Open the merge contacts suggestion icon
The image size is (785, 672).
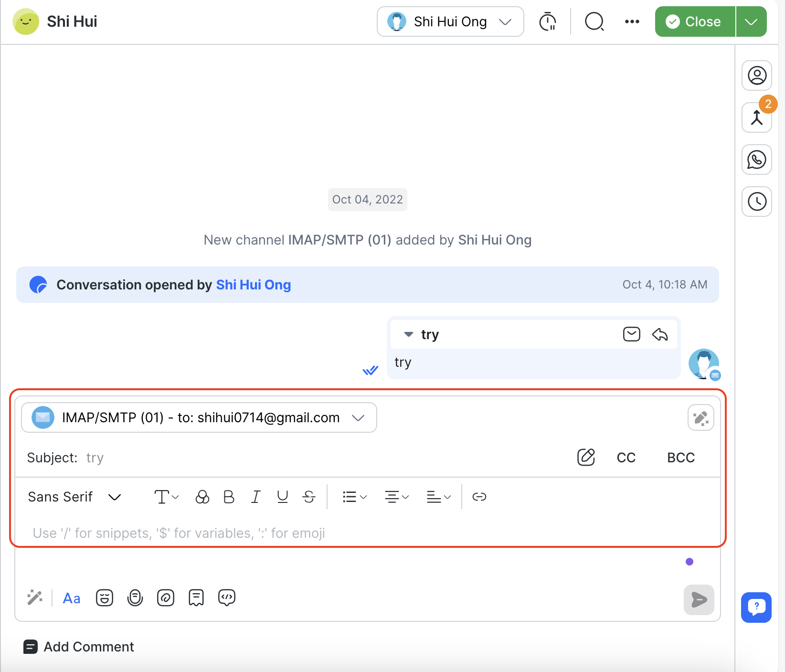coord(757,117)
